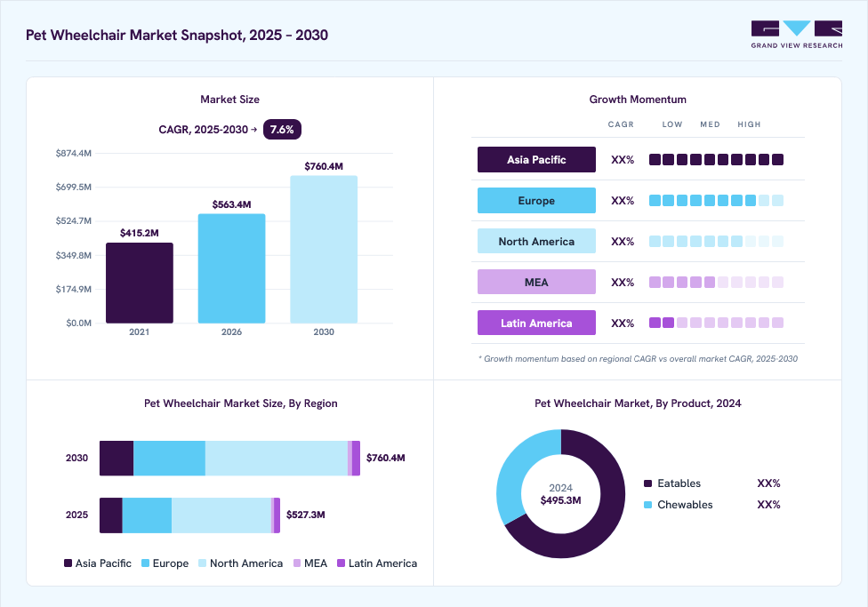The image size is (868, 607).
Task: Click the Eatables legend swatch
Action: [648, 483]
